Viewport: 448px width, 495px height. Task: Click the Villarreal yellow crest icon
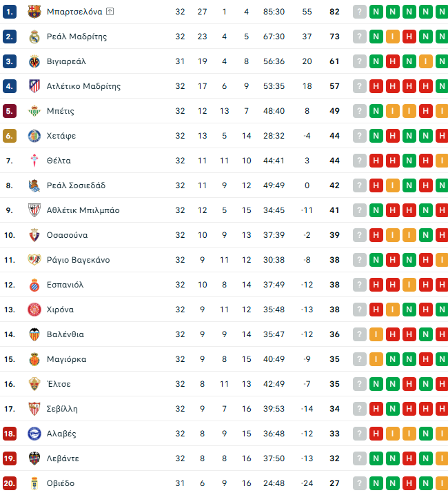click(x=34, y=61)
